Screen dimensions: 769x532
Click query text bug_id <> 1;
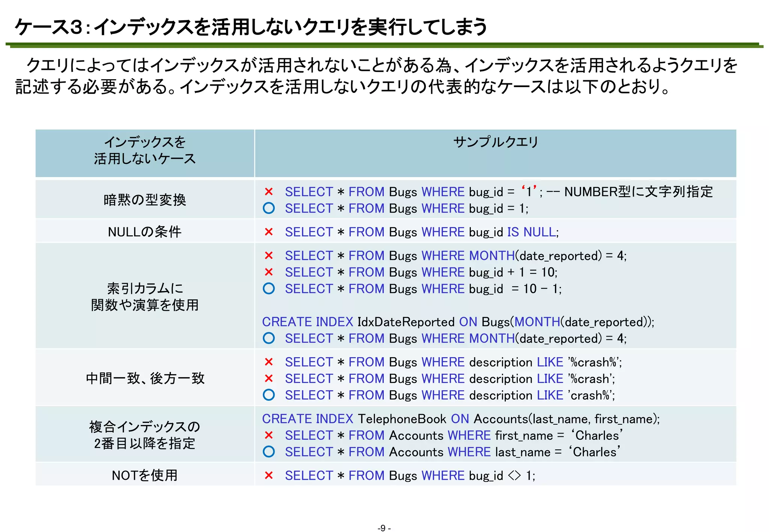click(x=502, y=475)
